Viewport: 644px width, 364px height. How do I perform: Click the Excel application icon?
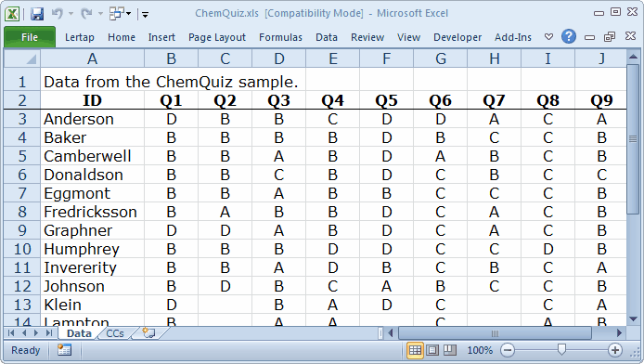(12, 14)
